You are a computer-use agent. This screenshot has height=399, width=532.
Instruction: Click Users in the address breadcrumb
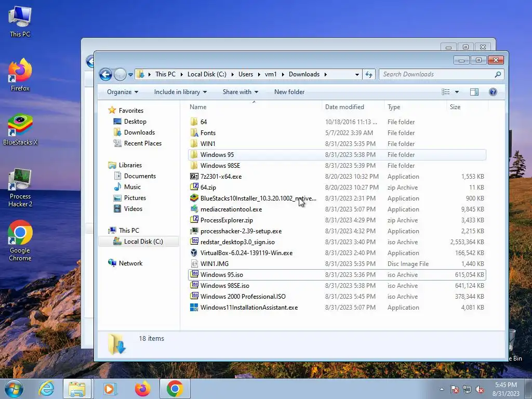(x=246, y=74)
